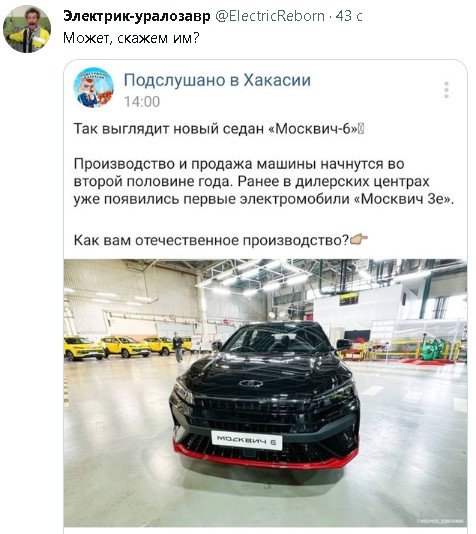Click the person standing near yellow cars
Image resolution: width=476 pixels, height=534 pixels.
(x=177, y=347)
